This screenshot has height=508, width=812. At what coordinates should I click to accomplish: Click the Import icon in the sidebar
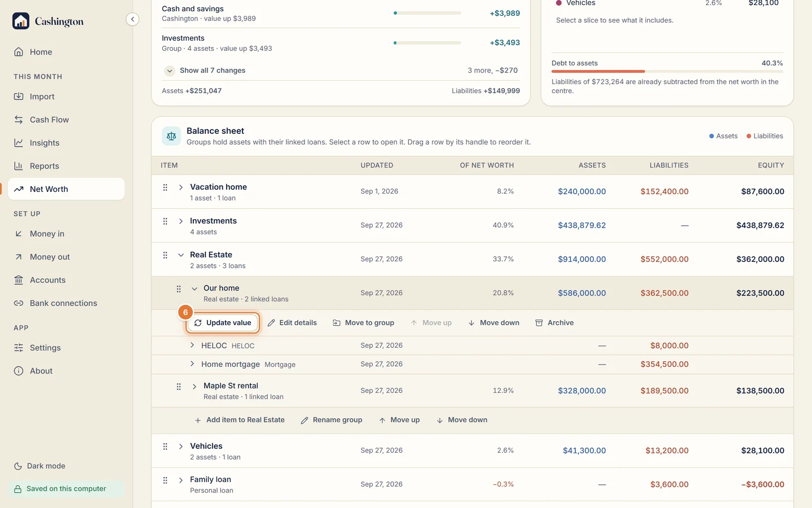(19, 97)
